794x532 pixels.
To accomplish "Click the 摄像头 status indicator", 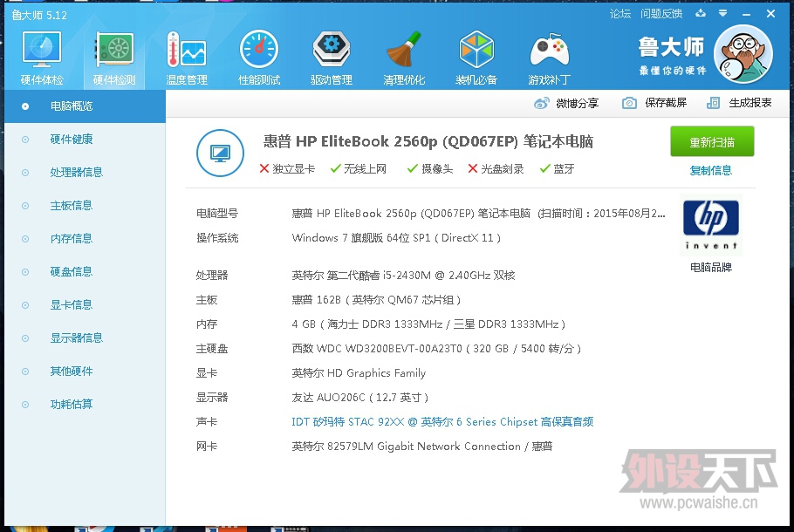I will (430, 169).
